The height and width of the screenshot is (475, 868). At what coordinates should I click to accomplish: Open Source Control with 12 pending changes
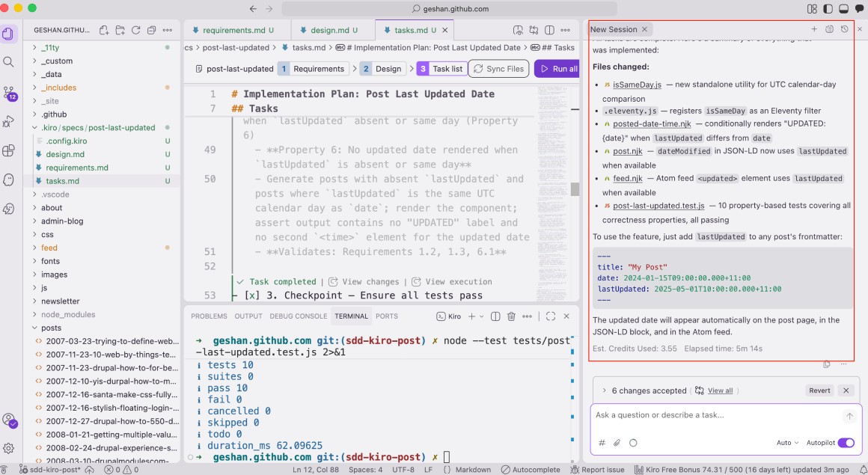(8, 93)
